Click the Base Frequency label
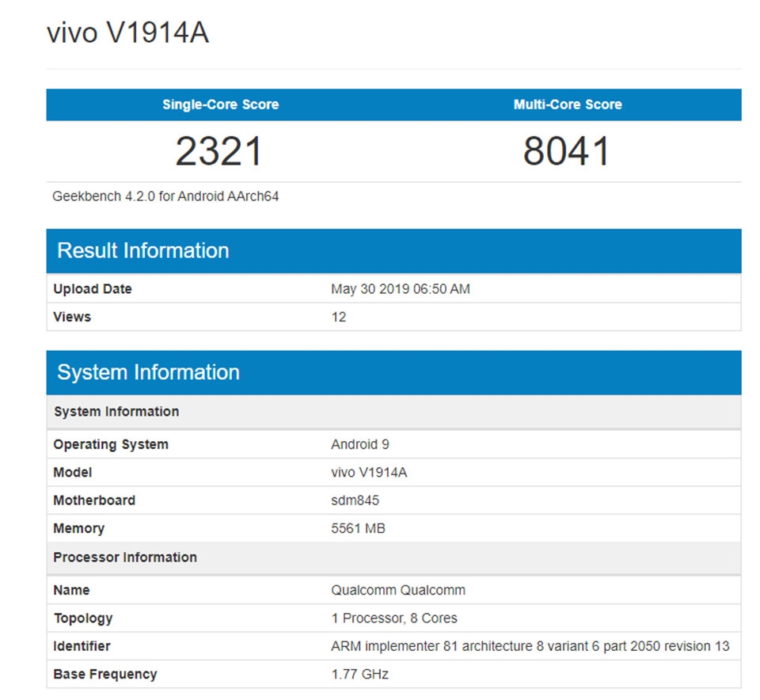 coord(105,675)
